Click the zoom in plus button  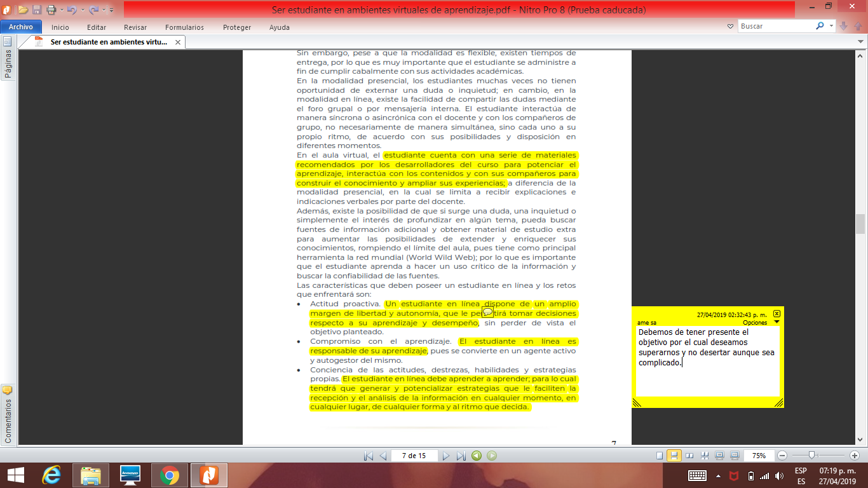[854, 456]
